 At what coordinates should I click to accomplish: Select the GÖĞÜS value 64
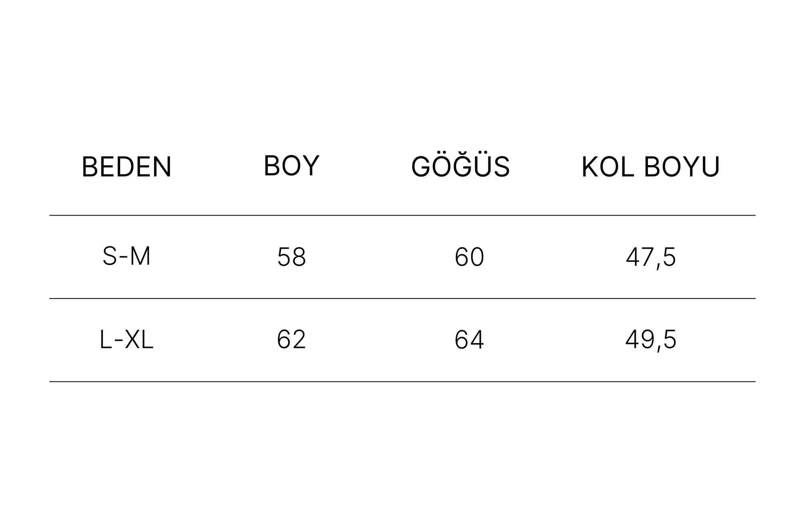click(469, 340)
